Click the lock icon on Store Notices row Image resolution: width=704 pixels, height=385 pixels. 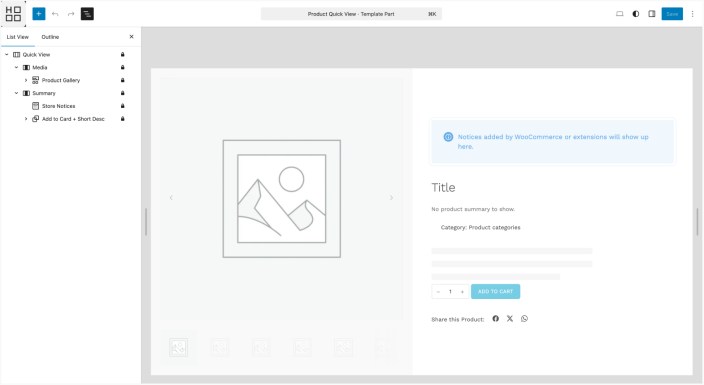point(123,106)
